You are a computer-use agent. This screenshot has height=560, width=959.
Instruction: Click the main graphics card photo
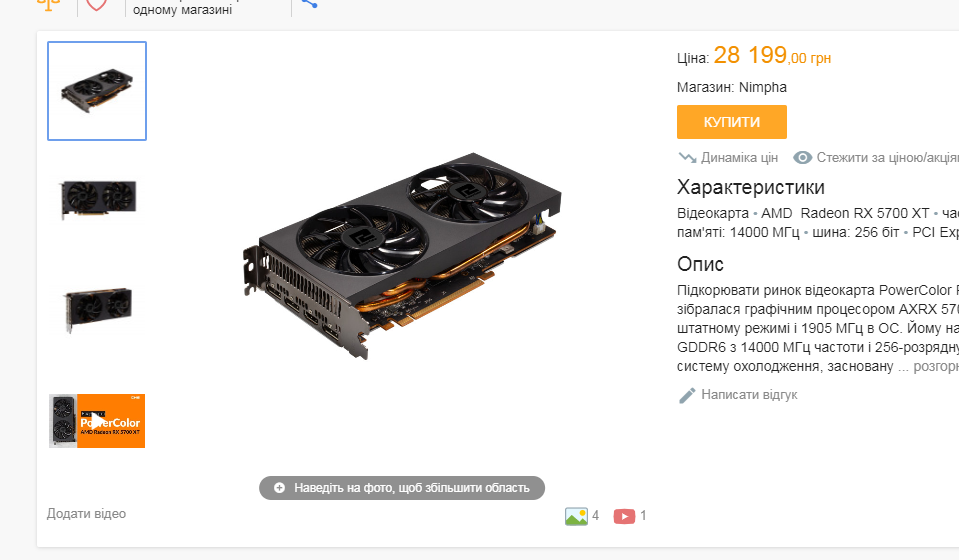tap(402, 256)
